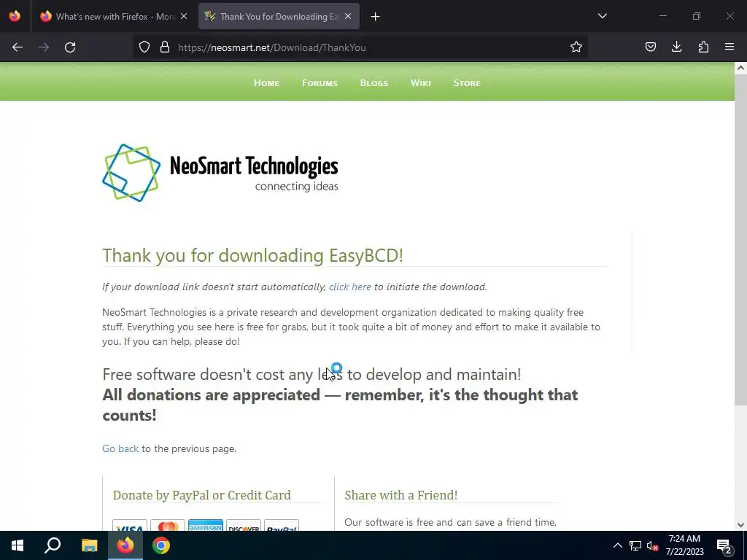The width and height of the screenshot is (747, 560).
Task: Open Google Chrome from taskbar
Action: pyautogui.click(x=161, y=545)
